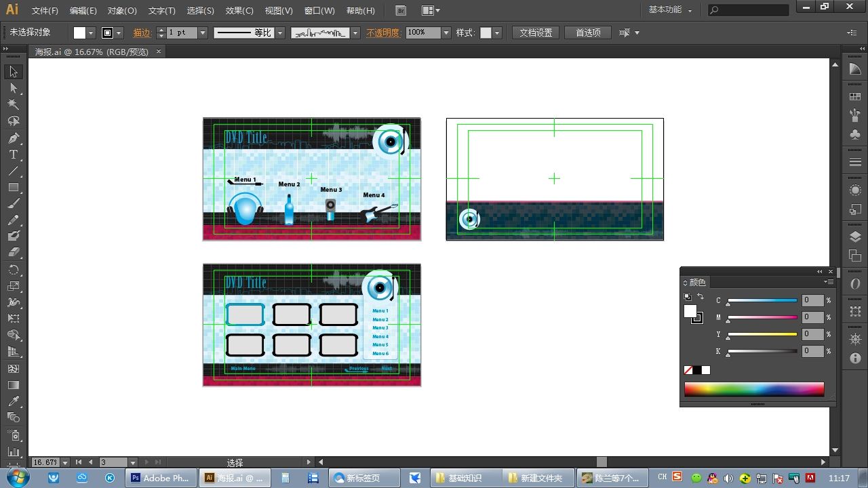
Task: Select the Type tool
Action: tap(14, 155)
